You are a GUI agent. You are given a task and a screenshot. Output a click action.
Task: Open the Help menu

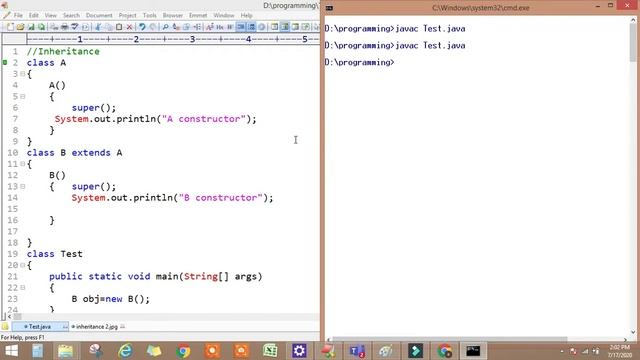(x=247, y=15)
